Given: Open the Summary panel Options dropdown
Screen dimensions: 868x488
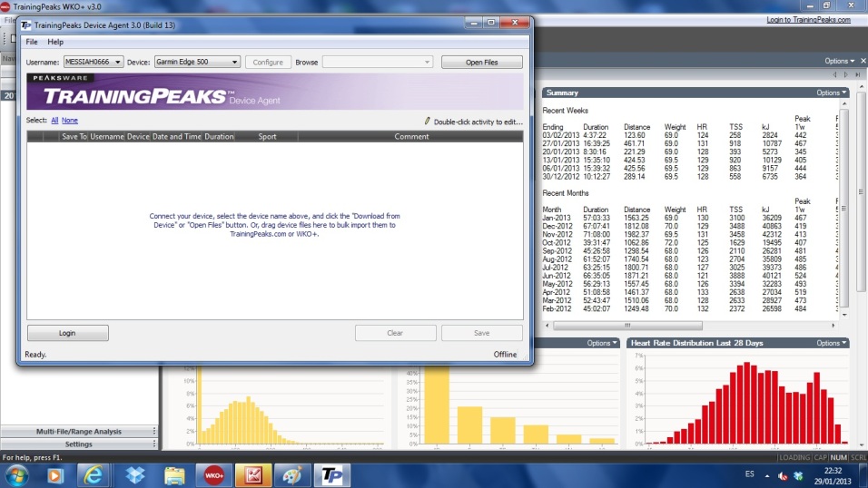Looking at the screenshot, I should pos(831,93).
